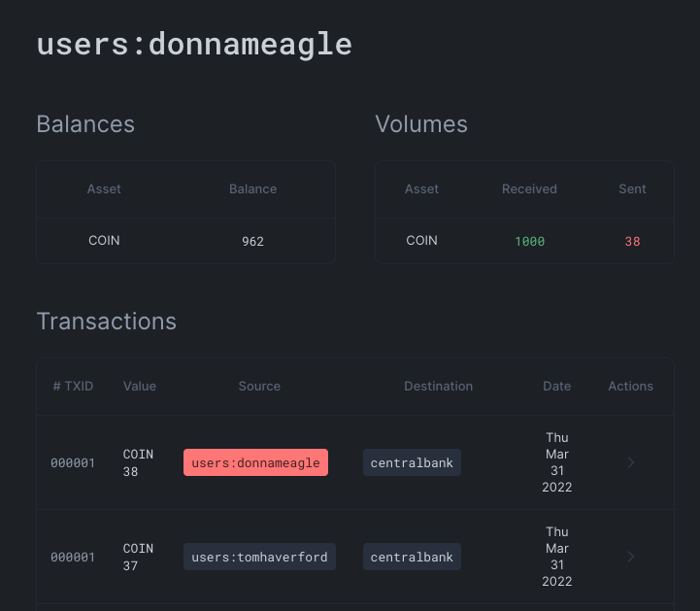Click the TXID 000001 in the tomhaverford row
The width and height of the screenshot is (700, 611).
pyautogui.click(x=73, y=557)
